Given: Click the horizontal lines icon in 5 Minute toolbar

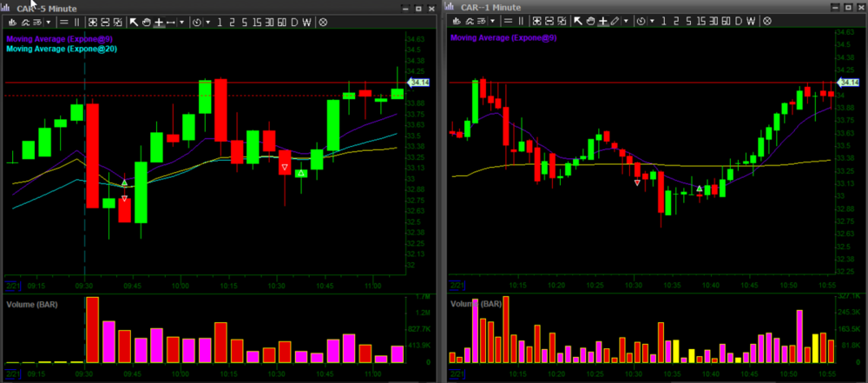Looking at the screenshot, I should (62, 22).
